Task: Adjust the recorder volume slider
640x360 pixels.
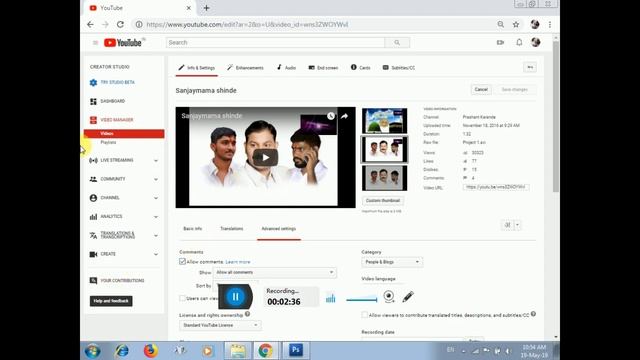Action: (362, 300)
